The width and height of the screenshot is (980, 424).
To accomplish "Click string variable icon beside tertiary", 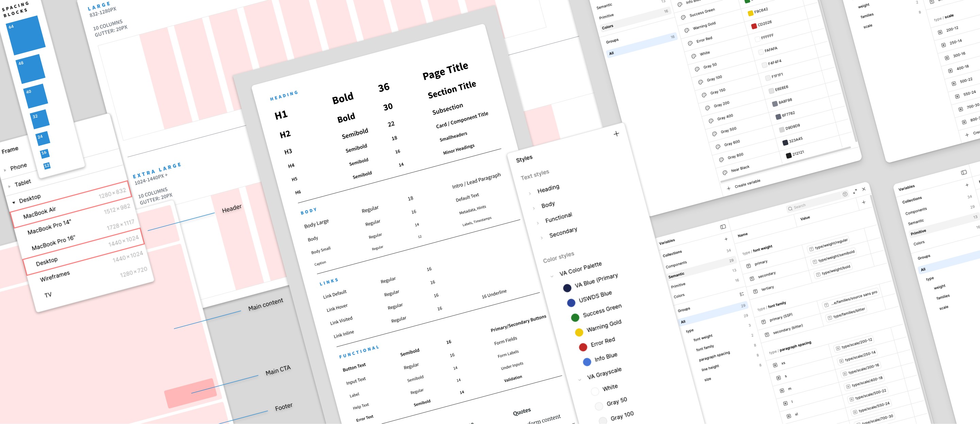I will click(755, 291).
